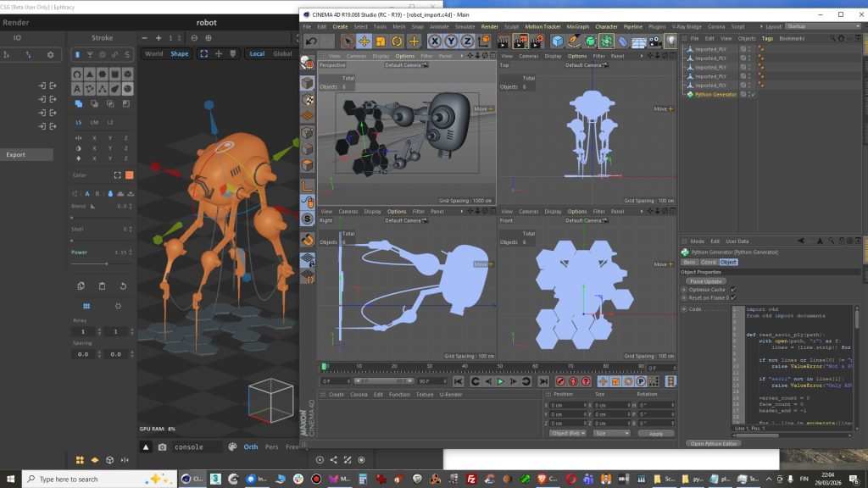Viewport: 868px width, 488px height.
Task: Click the orange color swatch
Action: point(130,175)
